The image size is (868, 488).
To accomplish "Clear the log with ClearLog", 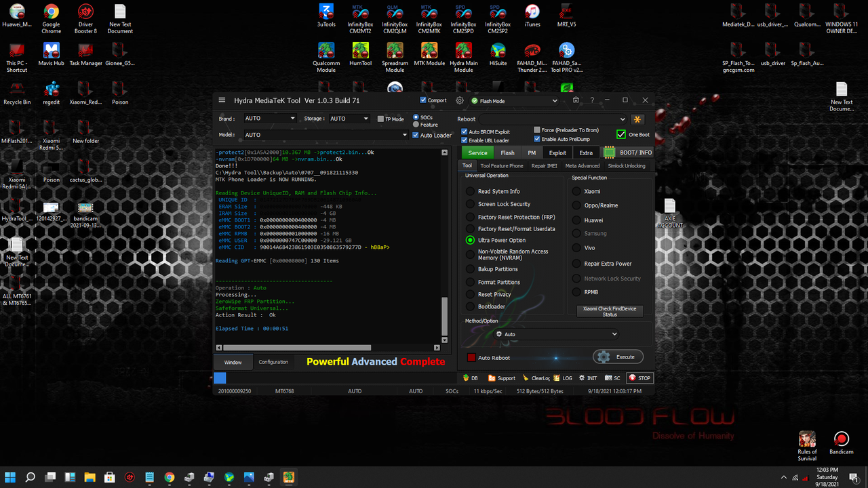I will pos(536,378).
